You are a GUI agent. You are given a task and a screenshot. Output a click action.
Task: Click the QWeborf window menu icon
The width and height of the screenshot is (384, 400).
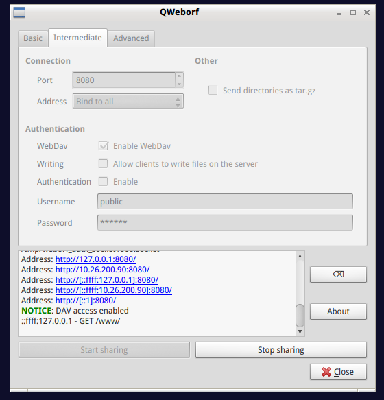point(19,12)
